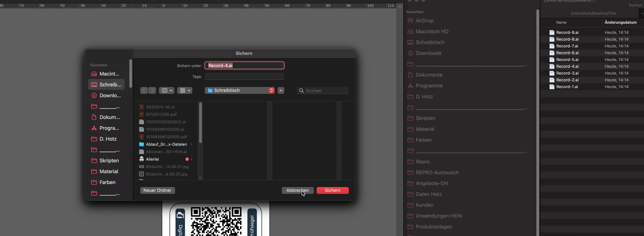Click the Abbrechen button
644x236 pixels.
click(297, 190)
